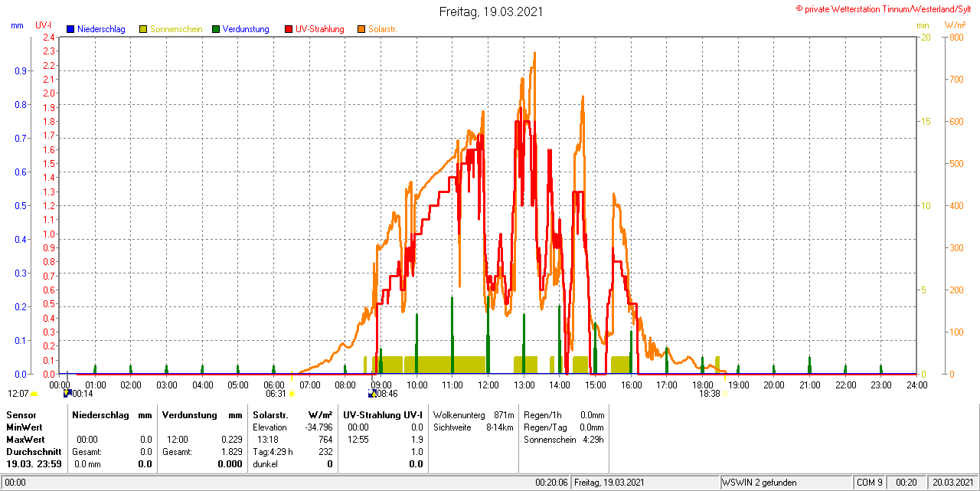Select the Niederschlag legend label
The image size is (980, 491).
101,29
